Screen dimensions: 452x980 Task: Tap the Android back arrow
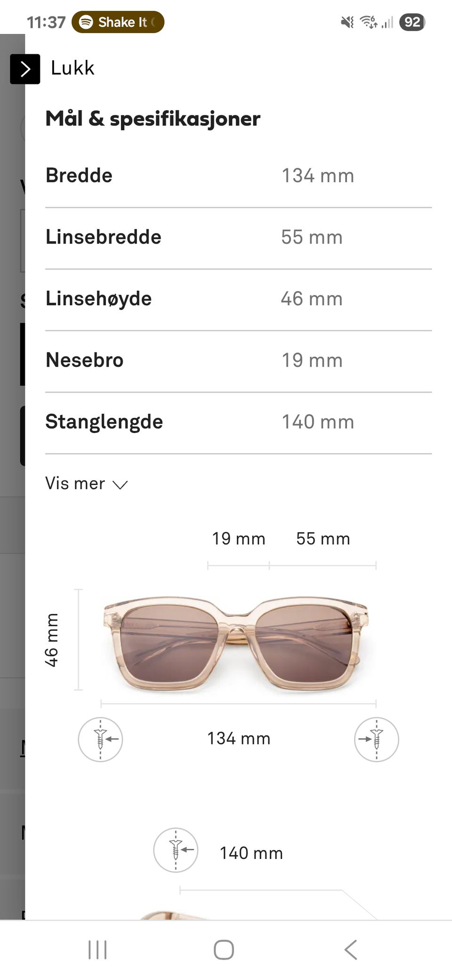351,949
